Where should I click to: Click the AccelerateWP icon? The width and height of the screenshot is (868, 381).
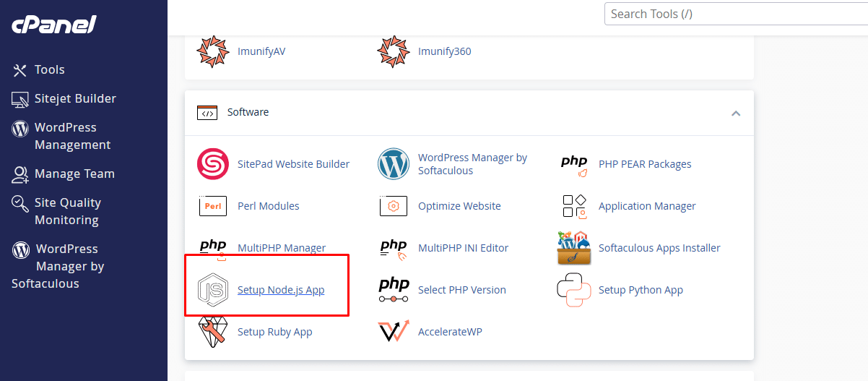[x=394, y=332]
